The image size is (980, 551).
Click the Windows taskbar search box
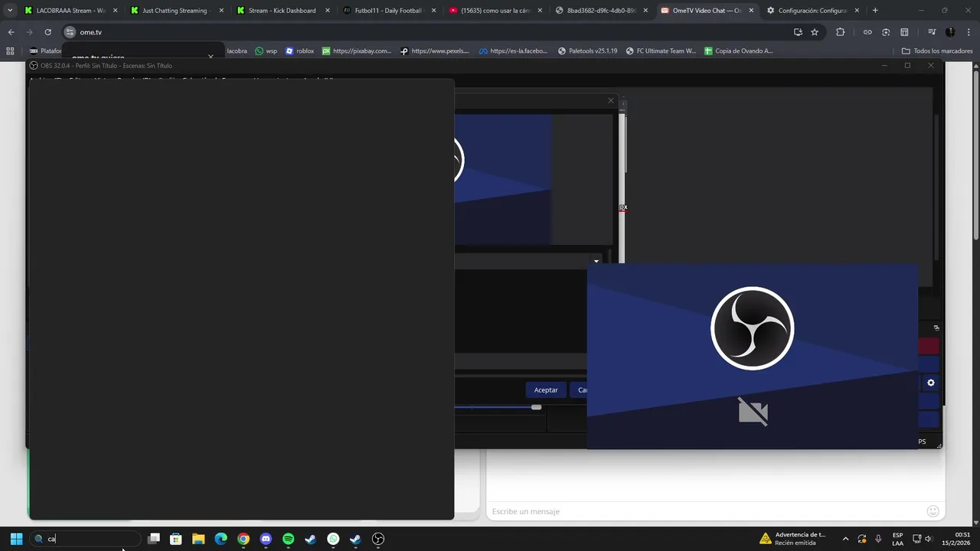pyautogui.click(x=87, y=539)
